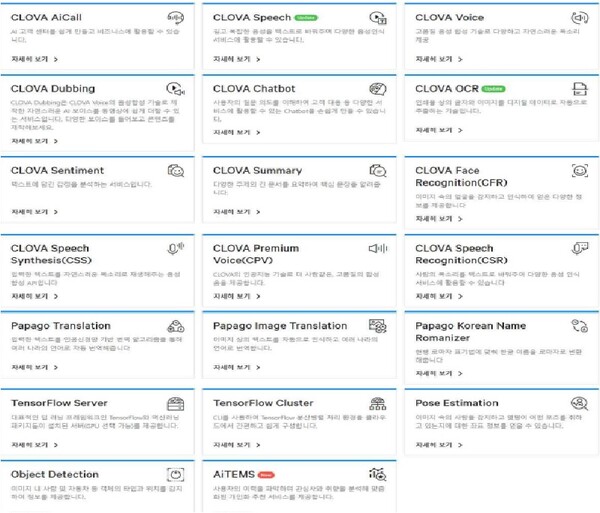Click the Object Detection icon
Viewport: 600px width, 513px height.
tap(175, 475)
